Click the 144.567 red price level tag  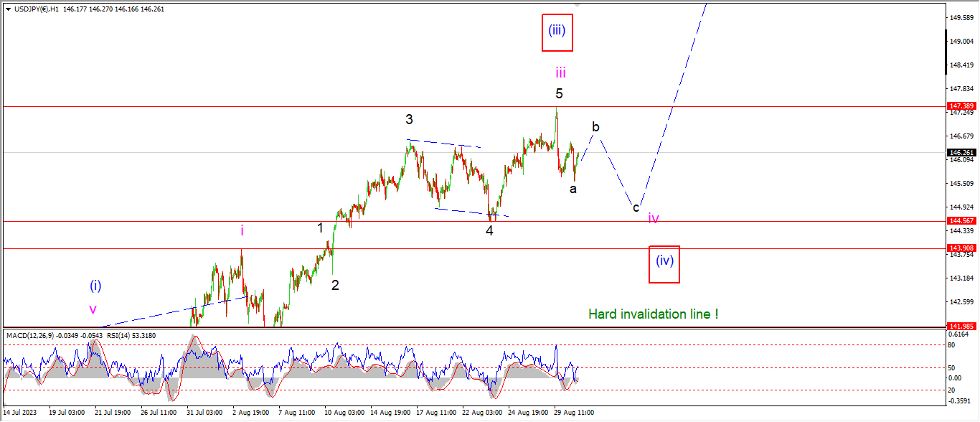coord(960,221)
